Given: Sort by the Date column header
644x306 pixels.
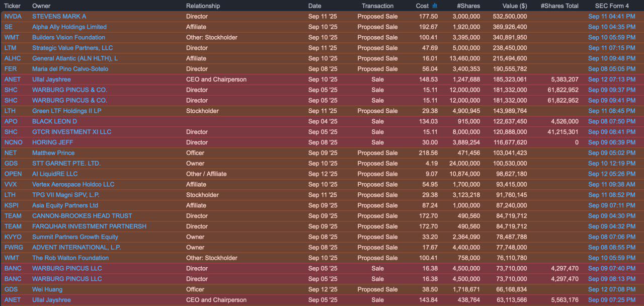Looking at the screenshot, I should click(314, 6).
